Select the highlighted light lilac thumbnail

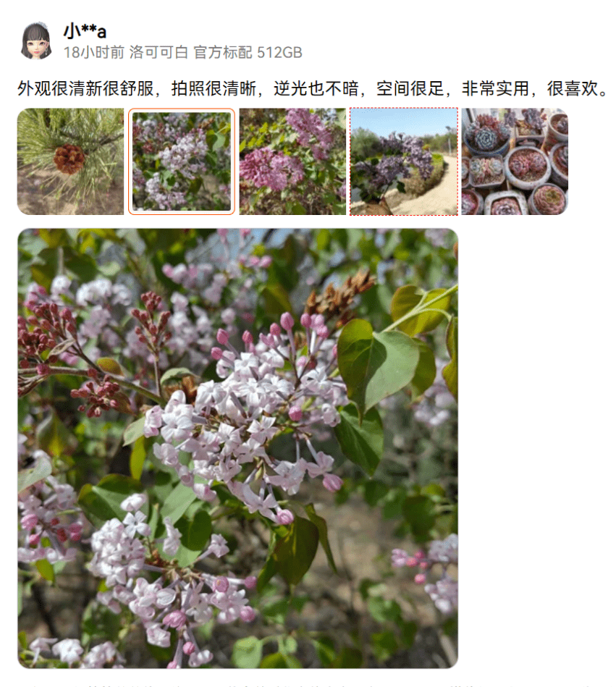[182, 161]
